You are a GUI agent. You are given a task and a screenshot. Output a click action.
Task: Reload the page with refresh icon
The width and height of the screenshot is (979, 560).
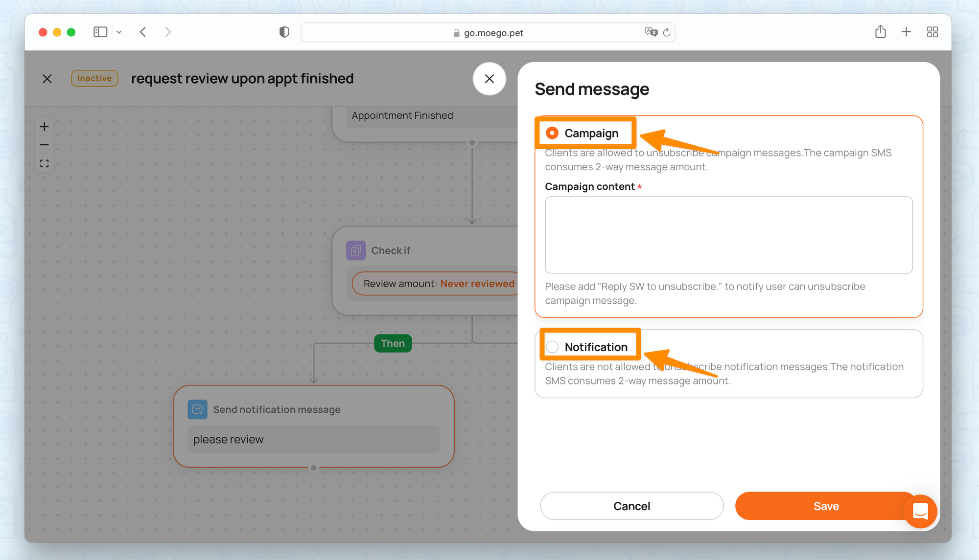(x=667, y=32)
